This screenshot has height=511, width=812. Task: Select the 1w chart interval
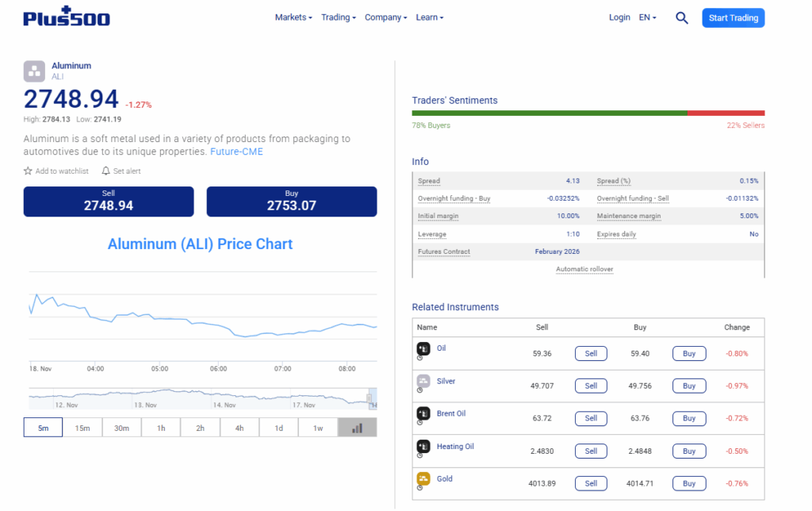[318, 428]
